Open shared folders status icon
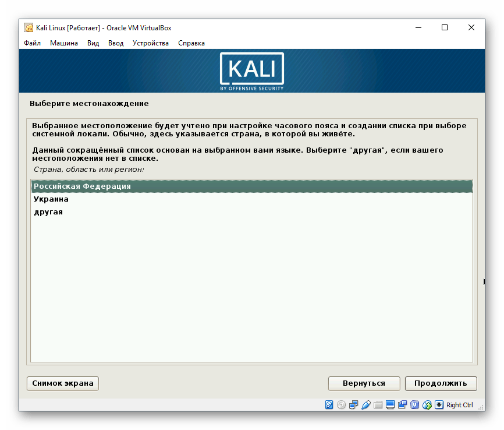The image size is (504, 430). pos(377,404)
